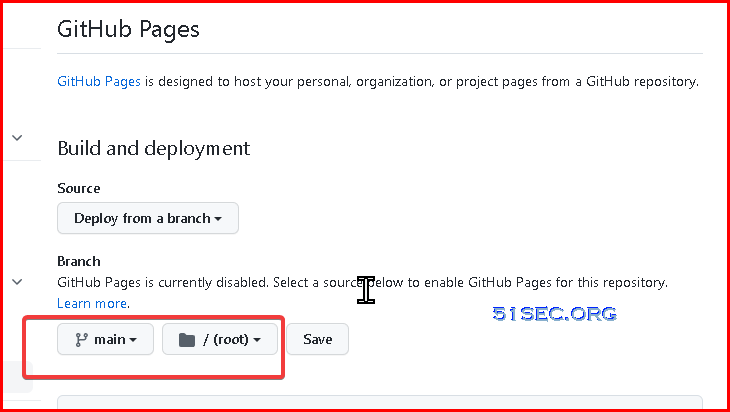
Task: Open the / (root) folder selector
Action: [x=220, y=339]
